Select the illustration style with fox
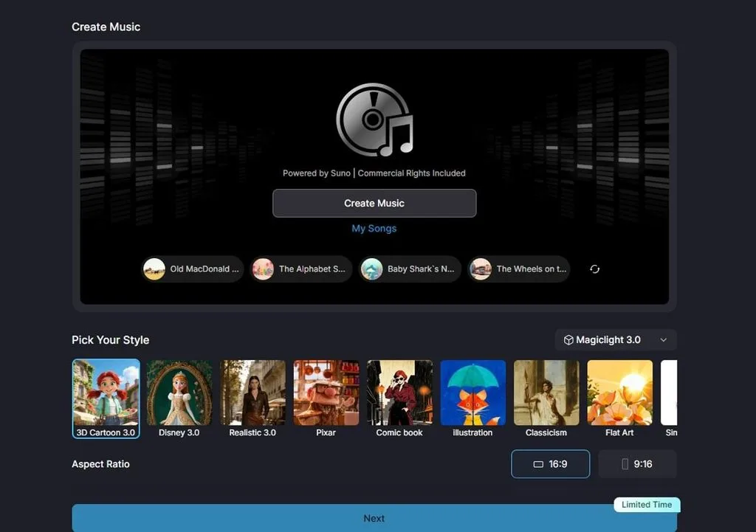The height and width of the screenshot is (532, 756). pyautogui.click(x=473, y=398)
